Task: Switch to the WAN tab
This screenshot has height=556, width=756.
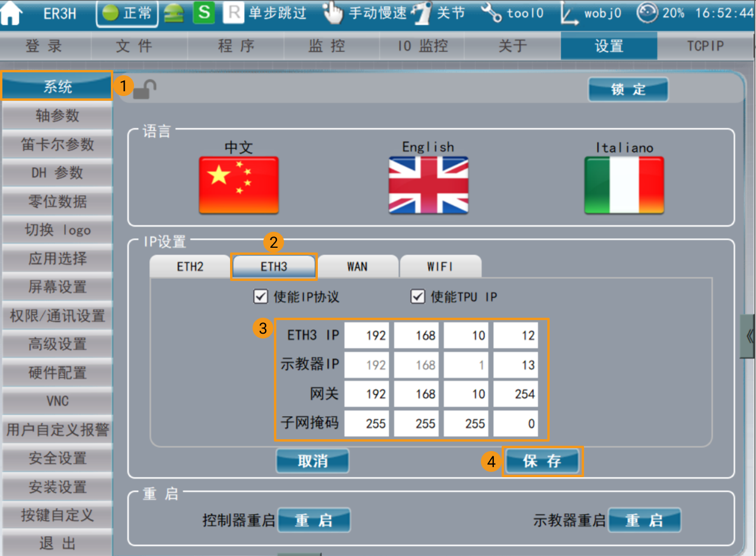Action: tap(357, 267)
